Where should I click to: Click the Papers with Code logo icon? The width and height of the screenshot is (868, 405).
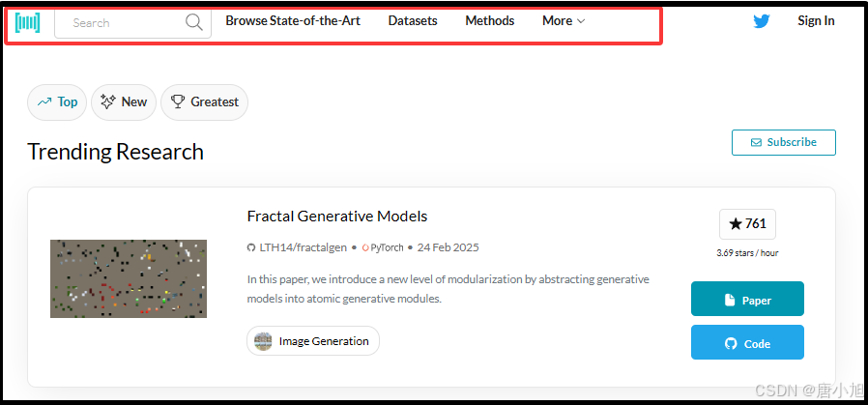pyautogui.click(x=28, y=22)
